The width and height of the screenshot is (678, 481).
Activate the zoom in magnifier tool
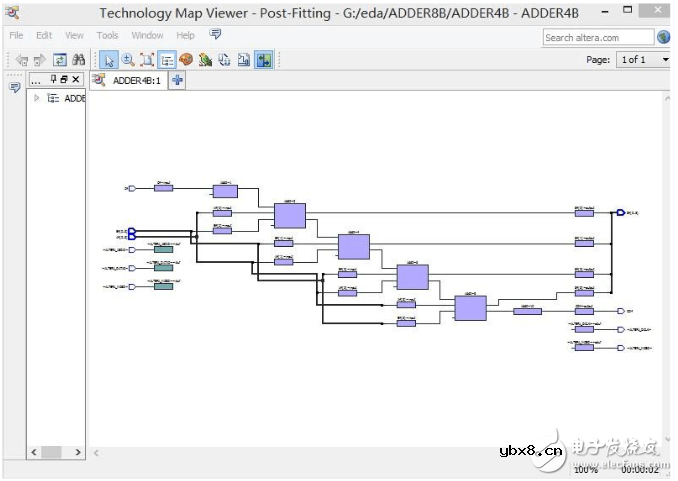128,60
